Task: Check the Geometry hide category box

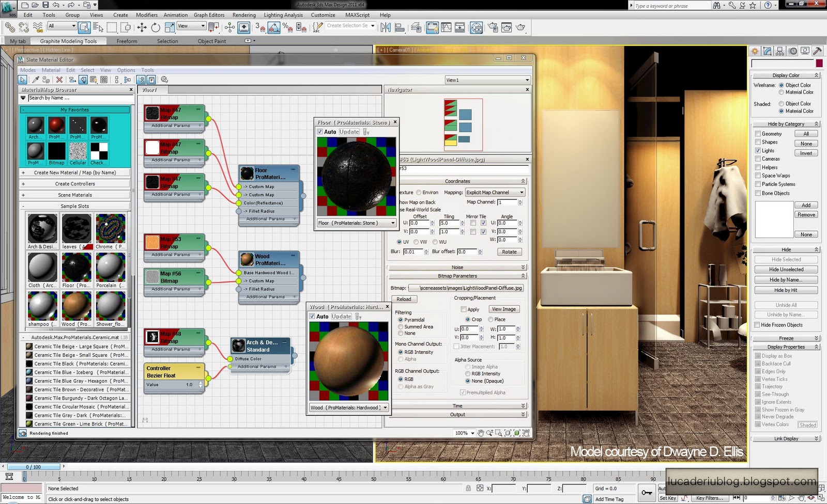Action: (x=758, y=134)
